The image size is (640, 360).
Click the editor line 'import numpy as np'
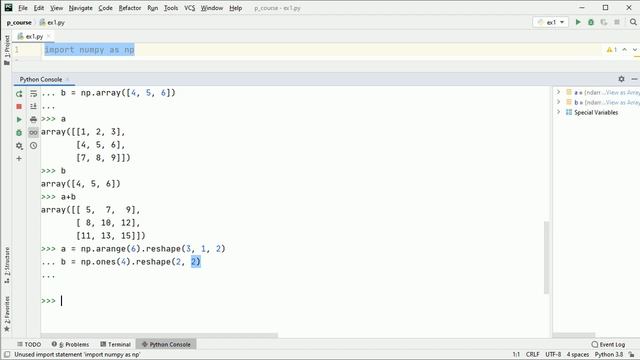[x=89, y=50]
